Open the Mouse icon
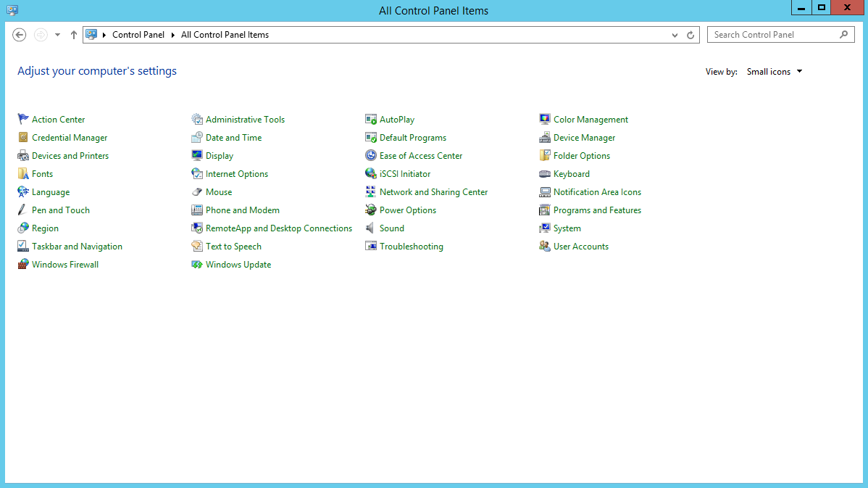 [x=196, y=191]
